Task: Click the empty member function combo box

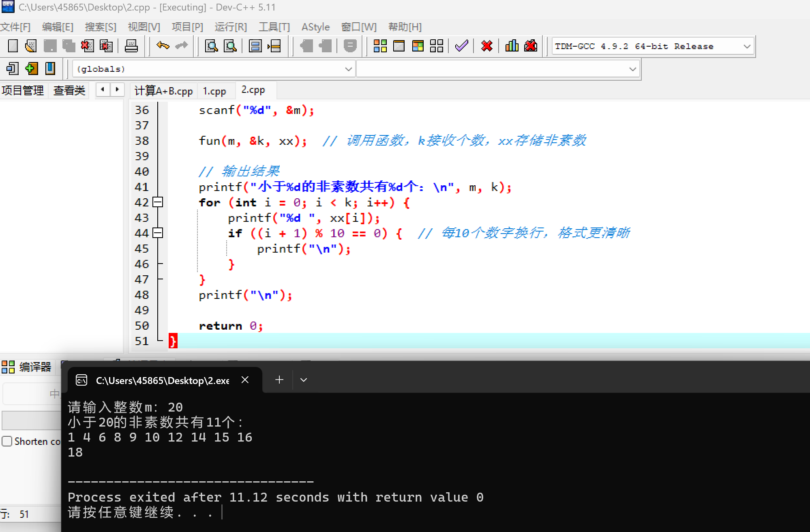Action: tap(498, 69)
